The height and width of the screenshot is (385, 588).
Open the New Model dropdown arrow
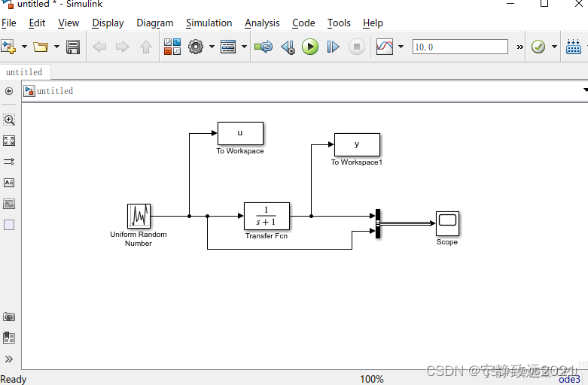(x=24, y=47)
